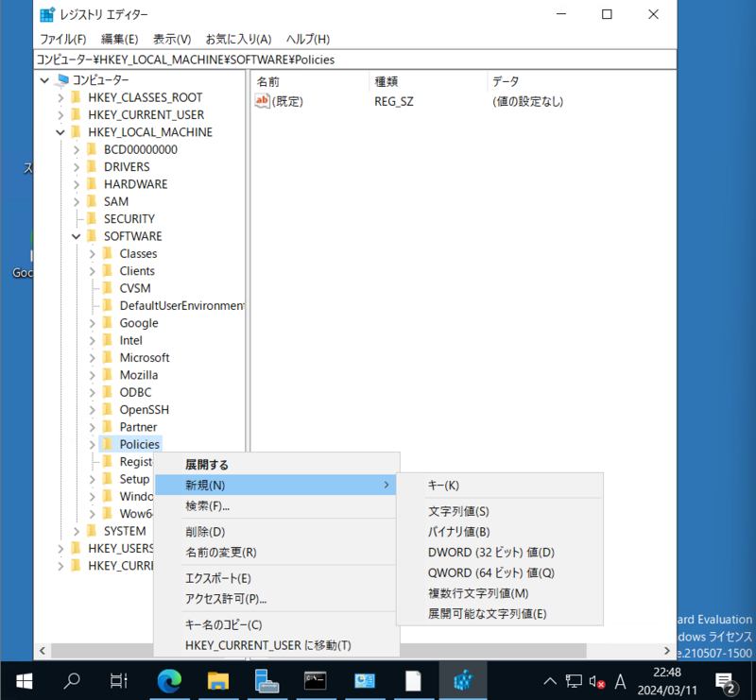756x700 pixels.
Task: Click the ab string icon of (既定) value
Action: pyautogui.click(x=262, y=101)
